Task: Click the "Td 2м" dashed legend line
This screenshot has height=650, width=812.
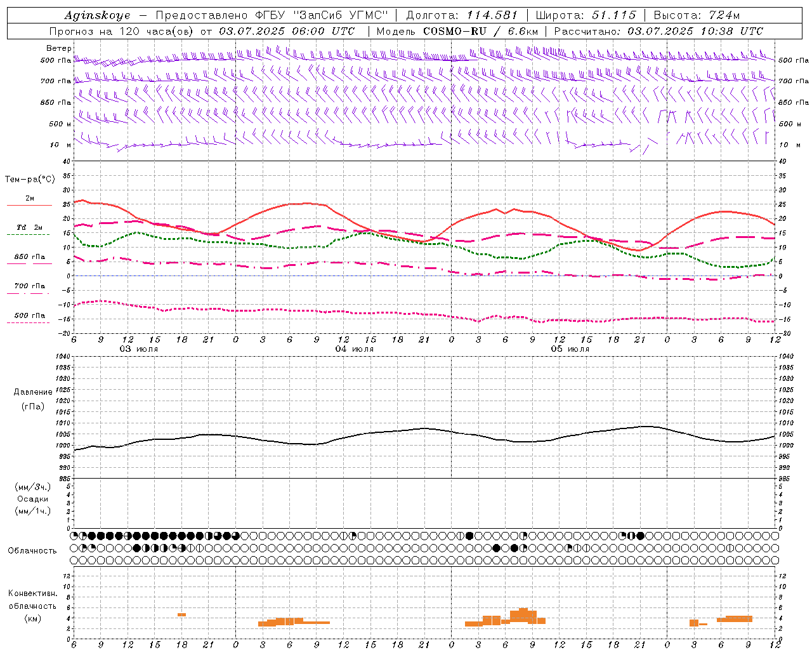Action: (28, 235)
